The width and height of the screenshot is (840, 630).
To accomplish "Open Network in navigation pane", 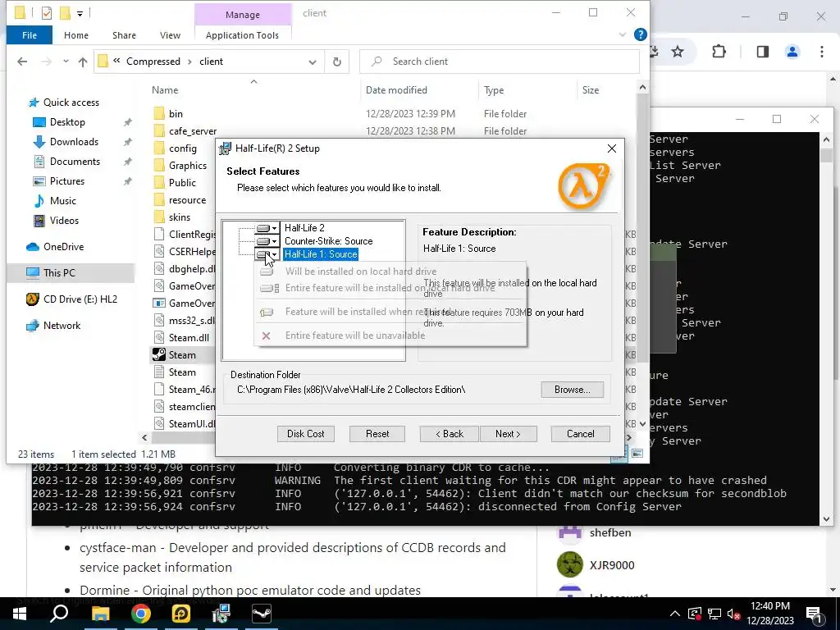I will 62,325.
